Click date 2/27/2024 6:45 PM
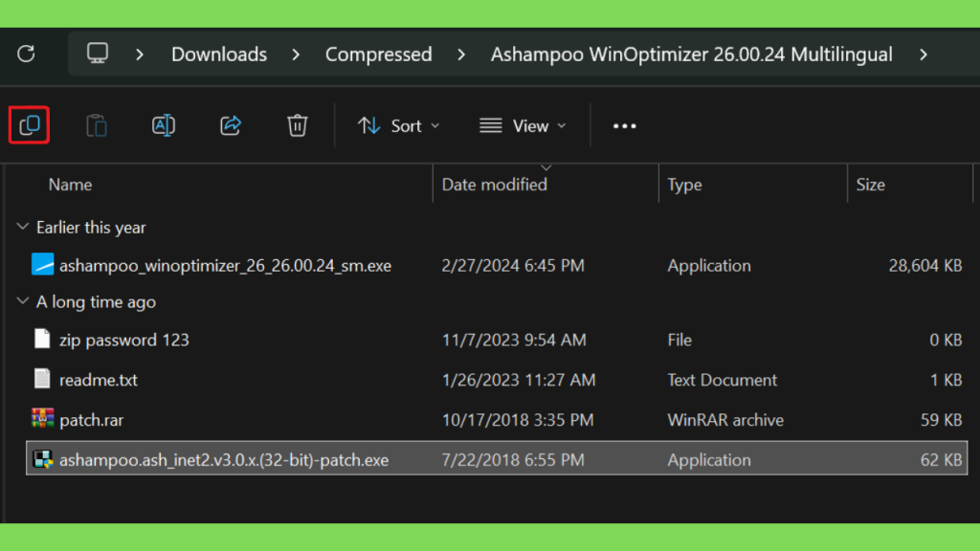980x551 pixels. (x=513, y=266)
